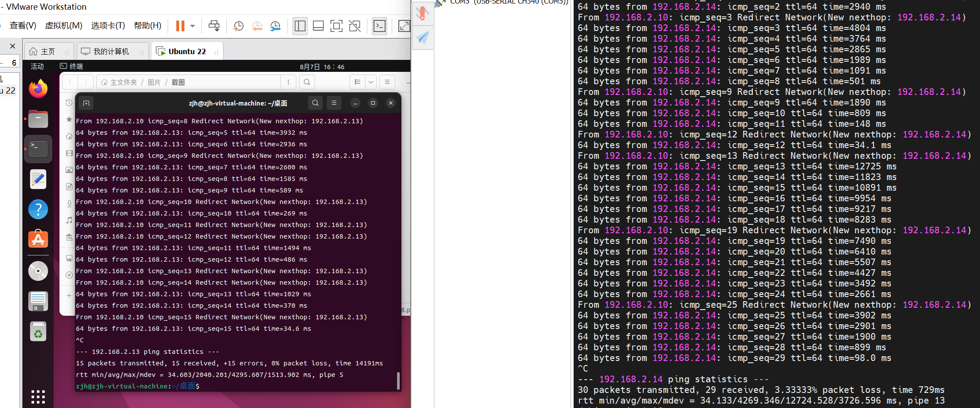Switch to the 主页 tab

(49, 51)
